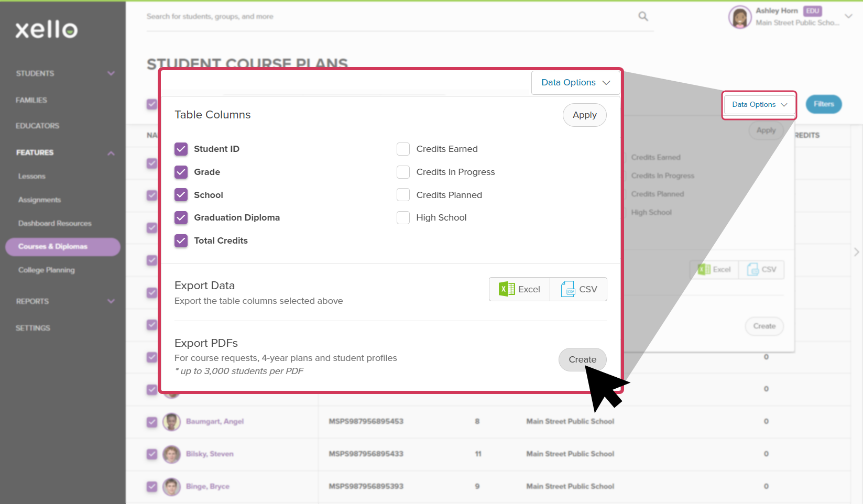Click Angel Baumgart's avatar
The image size is (863, 504).
(x=171, y=421)
